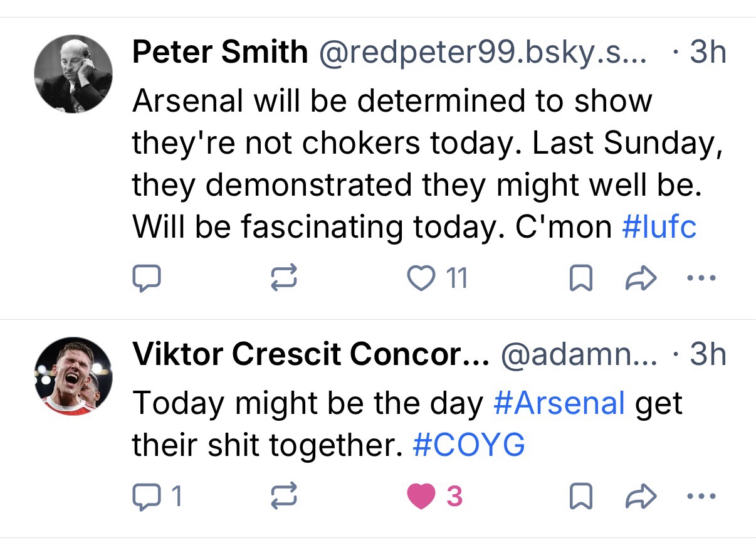Viewport: 756px width, 545px height.
Task: Open the #lufc hashtag
Action: point(659,226)
